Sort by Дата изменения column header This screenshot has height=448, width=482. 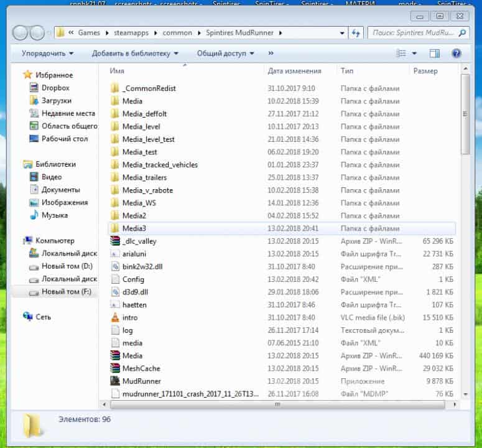(x=294, y=71)
